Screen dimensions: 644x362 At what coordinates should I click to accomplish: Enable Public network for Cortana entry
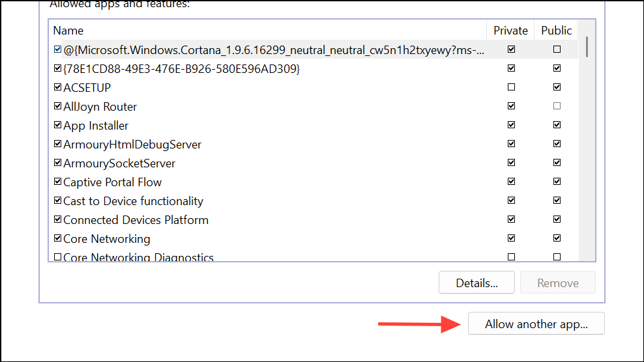click(557, 49)
